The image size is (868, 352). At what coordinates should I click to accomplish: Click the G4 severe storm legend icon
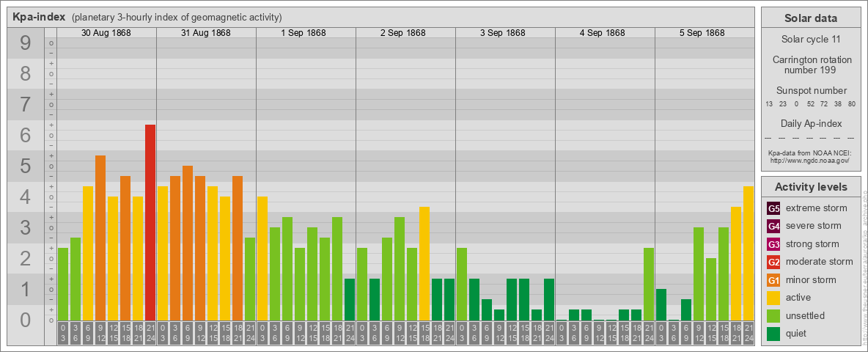(x=773, y=226)
